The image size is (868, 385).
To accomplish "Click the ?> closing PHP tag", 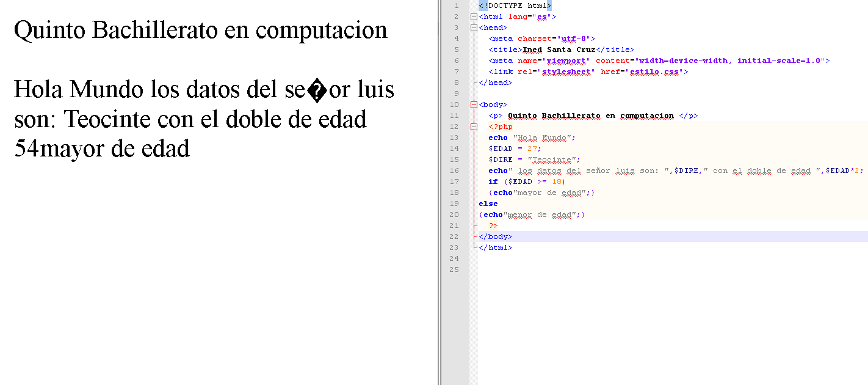I will [493, 226].
